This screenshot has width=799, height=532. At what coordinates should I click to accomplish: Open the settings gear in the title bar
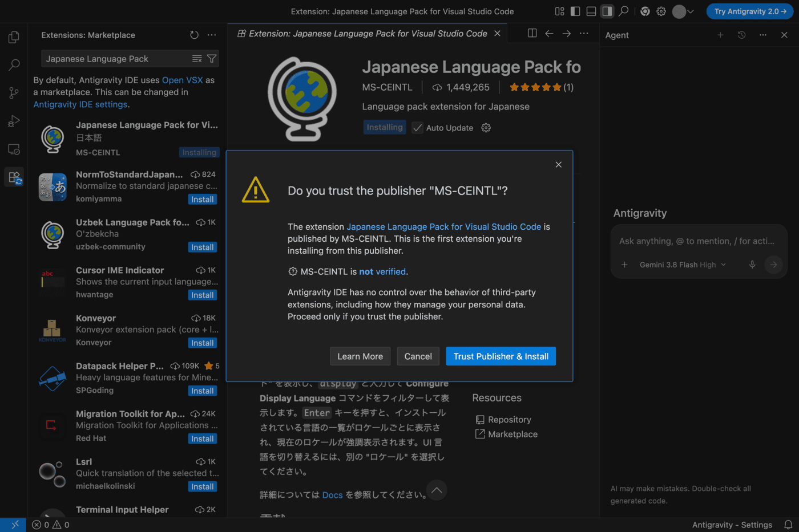pyautogui.click(x=661, y=11)
